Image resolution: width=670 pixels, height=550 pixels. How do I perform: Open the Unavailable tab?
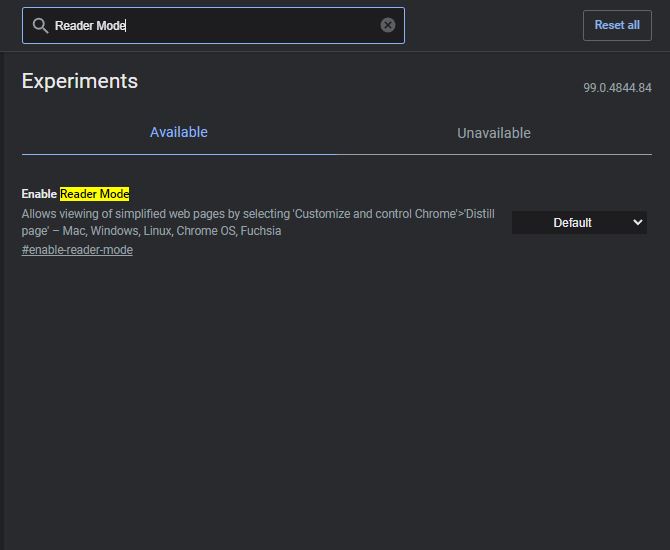click(494, 133)
